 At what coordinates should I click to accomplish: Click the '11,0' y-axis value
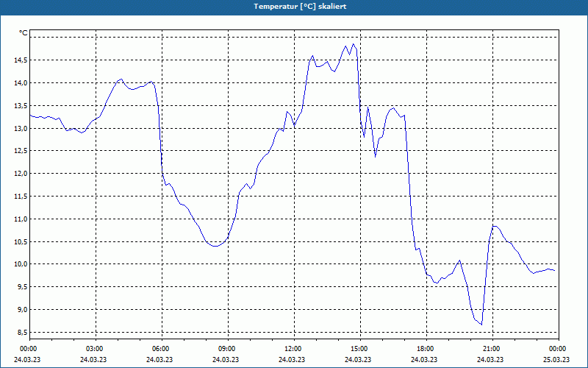click(21, 219)
